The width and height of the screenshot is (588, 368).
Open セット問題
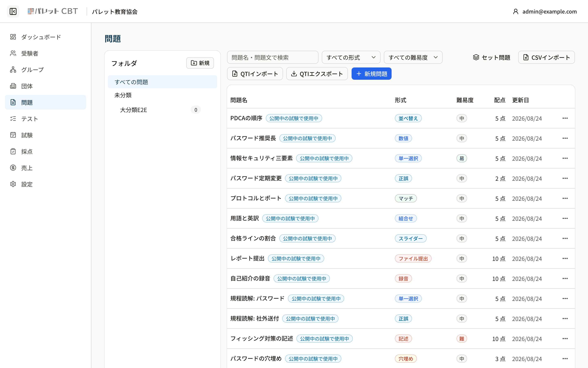[x=491, y=57]
